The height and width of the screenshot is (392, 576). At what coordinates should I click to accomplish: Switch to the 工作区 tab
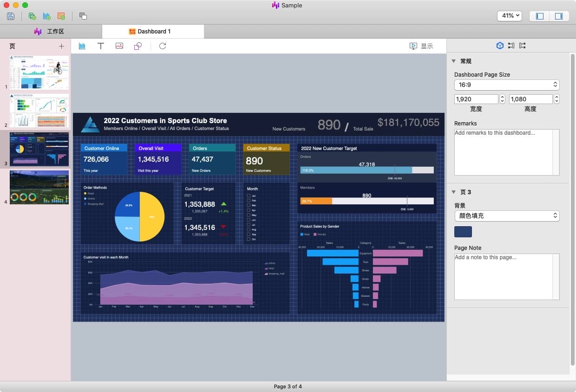point(50,32)
